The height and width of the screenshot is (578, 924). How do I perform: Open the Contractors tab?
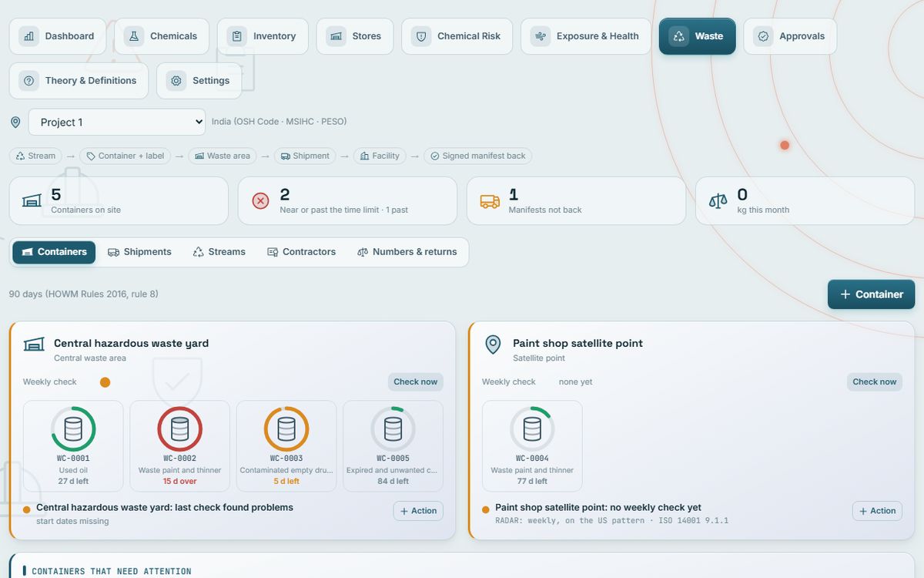point(301,252)
